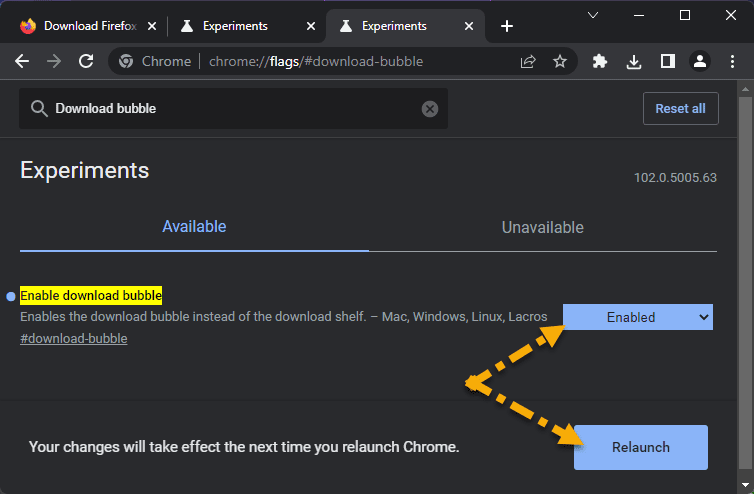Go back to the previous page
The height and width of the screenshot is (494, 754).
[x=22, y=61]
